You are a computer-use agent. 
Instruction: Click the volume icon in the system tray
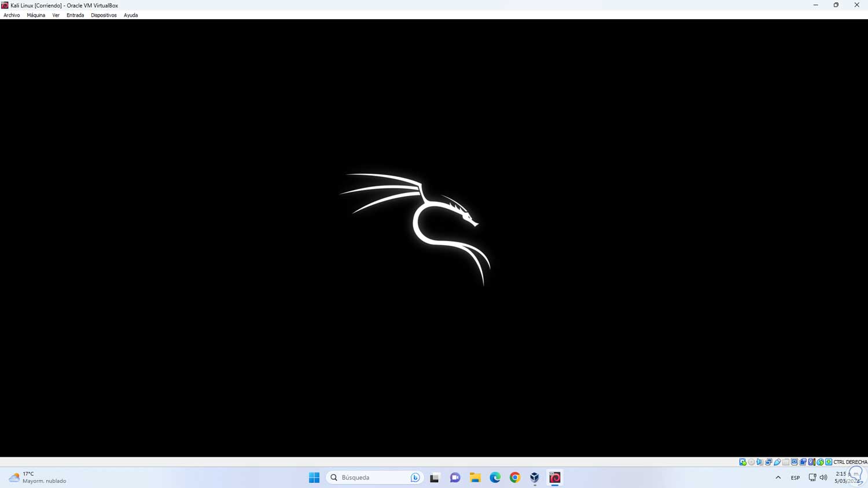(823, 478)
